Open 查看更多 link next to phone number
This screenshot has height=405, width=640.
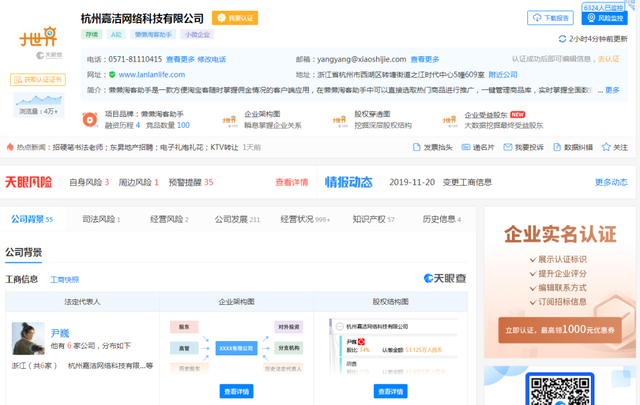(x=180, y=59)
